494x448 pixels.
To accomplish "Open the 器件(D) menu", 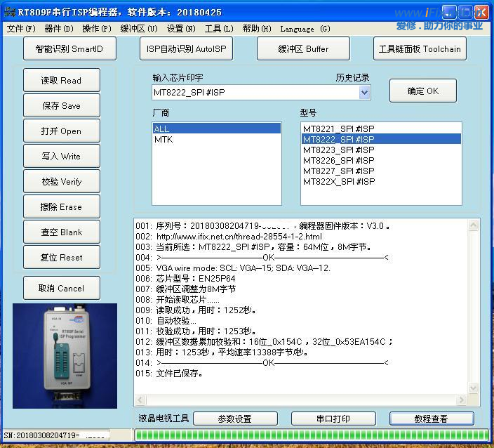I will (x=59, y=29).
